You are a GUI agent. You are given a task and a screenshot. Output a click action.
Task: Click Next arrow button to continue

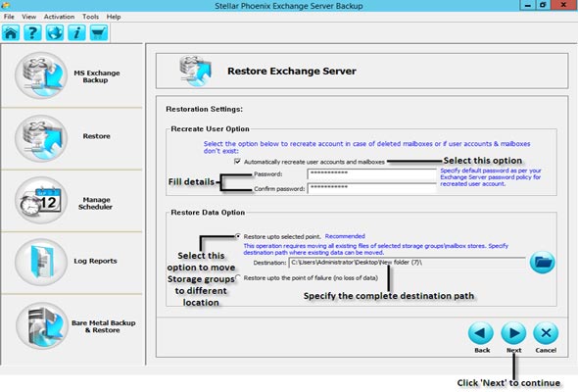pyautogui.click(x=513, y=333)
